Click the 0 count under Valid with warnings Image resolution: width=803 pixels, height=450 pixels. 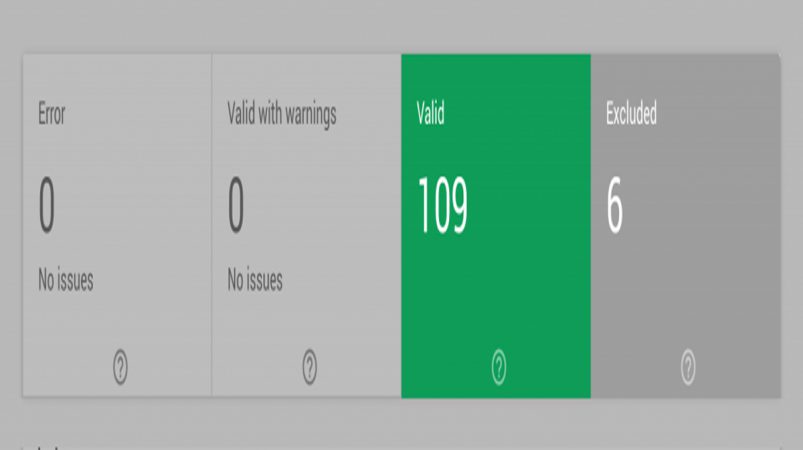pos(236,205)
